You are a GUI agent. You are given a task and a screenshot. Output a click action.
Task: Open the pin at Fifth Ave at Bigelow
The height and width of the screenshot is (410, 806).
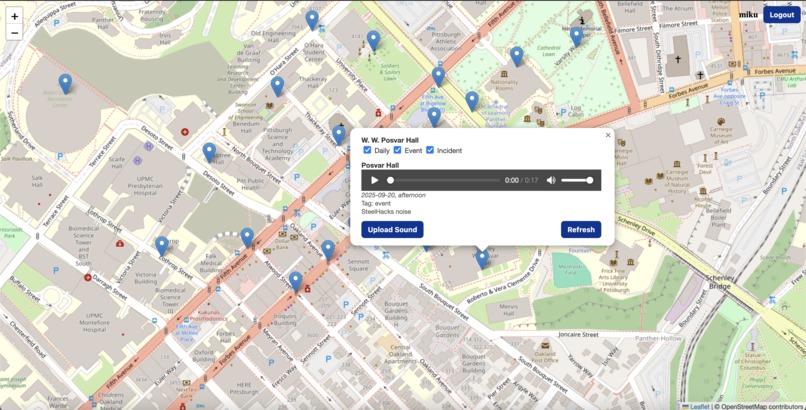pyautogui.click(x=438, y=77)
